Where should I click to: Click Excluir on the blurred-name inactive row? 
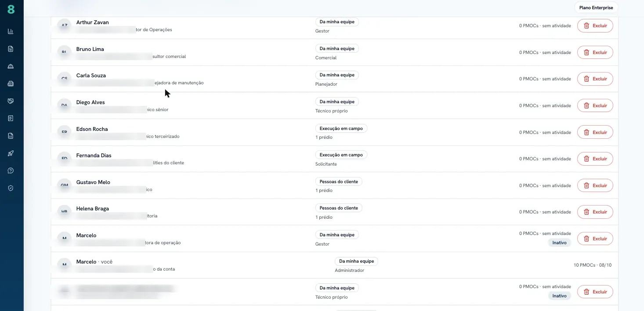click(595, 292)
